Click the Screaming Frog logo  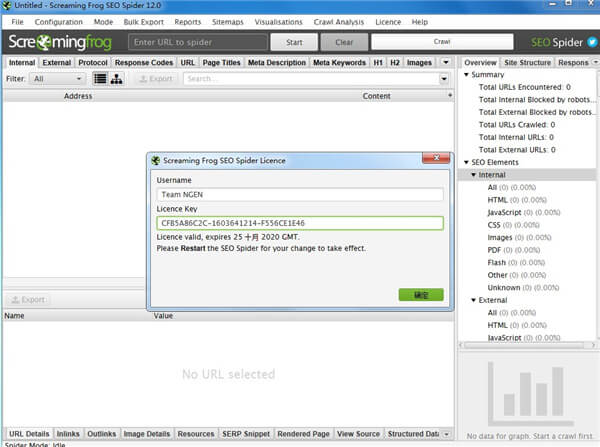(x=60, y=42)
